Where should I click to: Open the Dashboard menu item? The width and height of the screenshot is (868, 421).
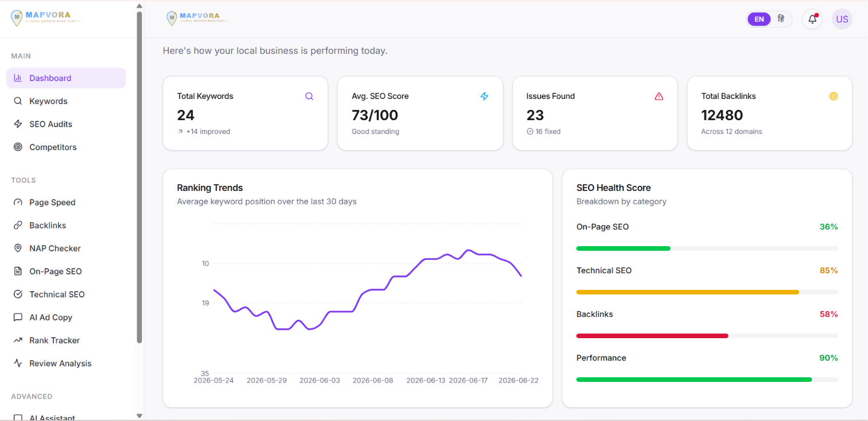tap(66, 78)
